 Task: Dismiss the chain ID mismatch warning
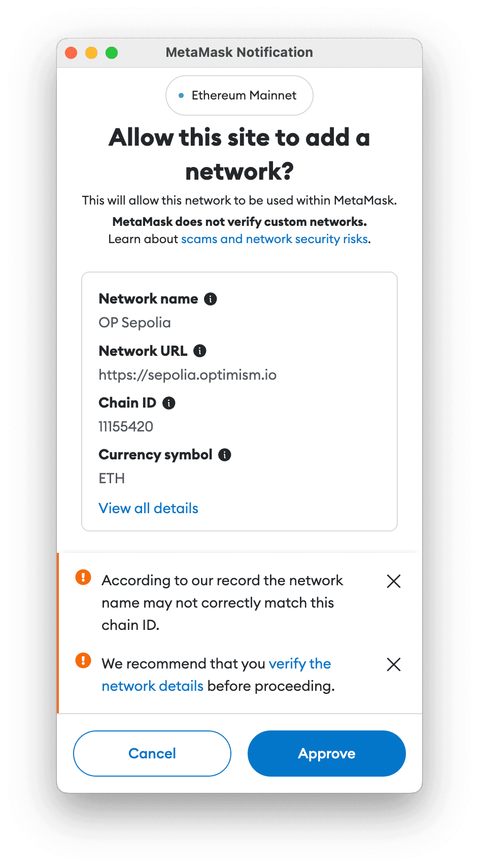[394, 581]
